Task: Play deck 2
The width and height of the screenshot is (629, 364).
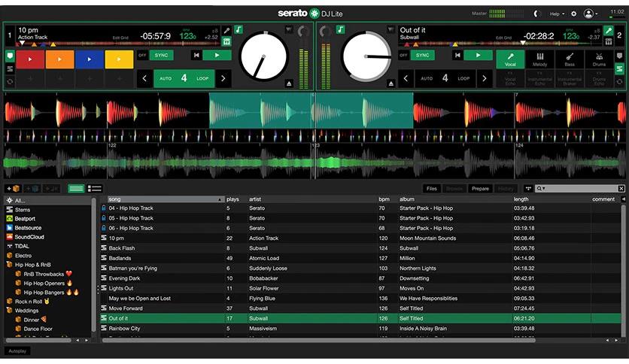Action: (x=479, y=56)
